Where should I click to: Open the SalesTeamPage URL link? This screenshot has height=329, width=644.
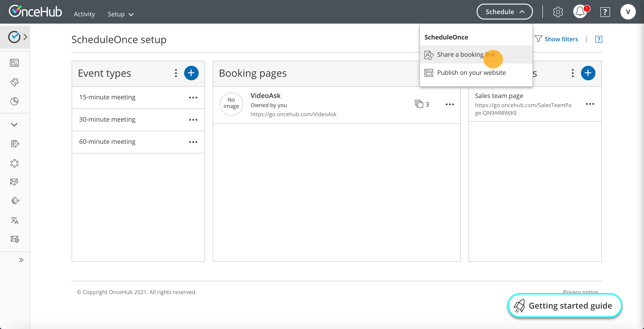coord(523,109)
